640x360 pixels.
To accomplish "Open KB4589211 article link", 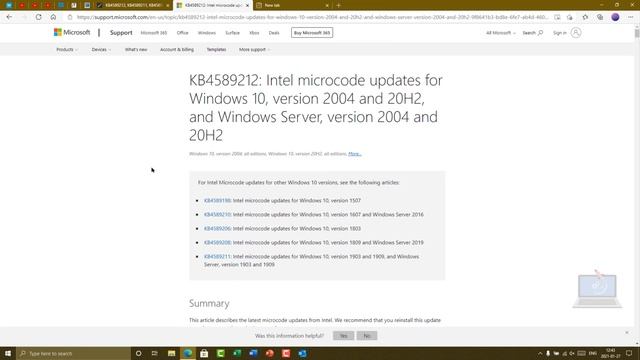I will coord(217,256).
